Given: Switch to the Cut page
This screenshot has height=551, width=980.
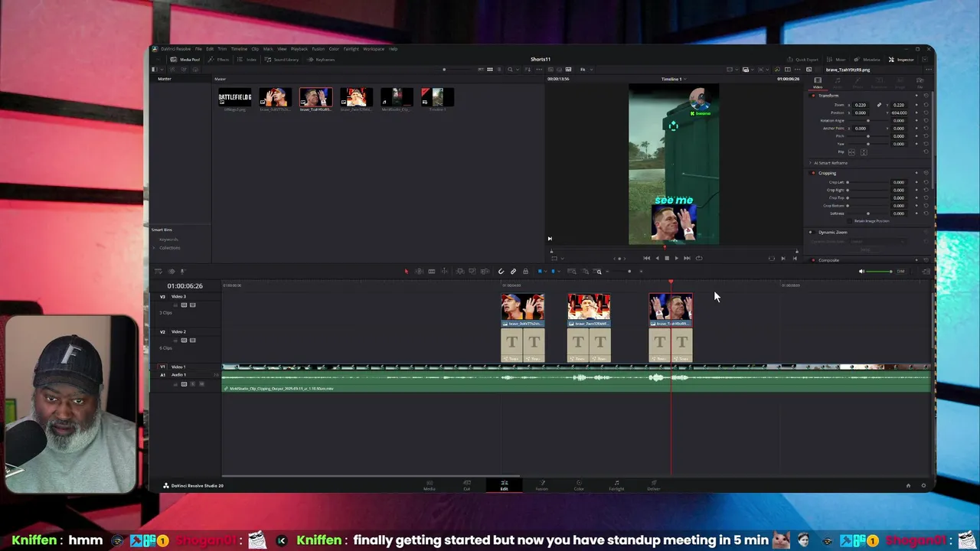Looking at the screenshot, I should (x=467, y=485).
